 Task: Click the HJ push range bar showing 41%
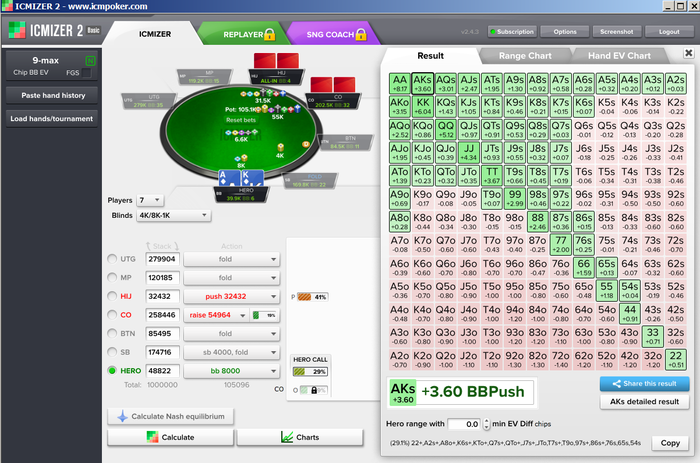[312, 297]
